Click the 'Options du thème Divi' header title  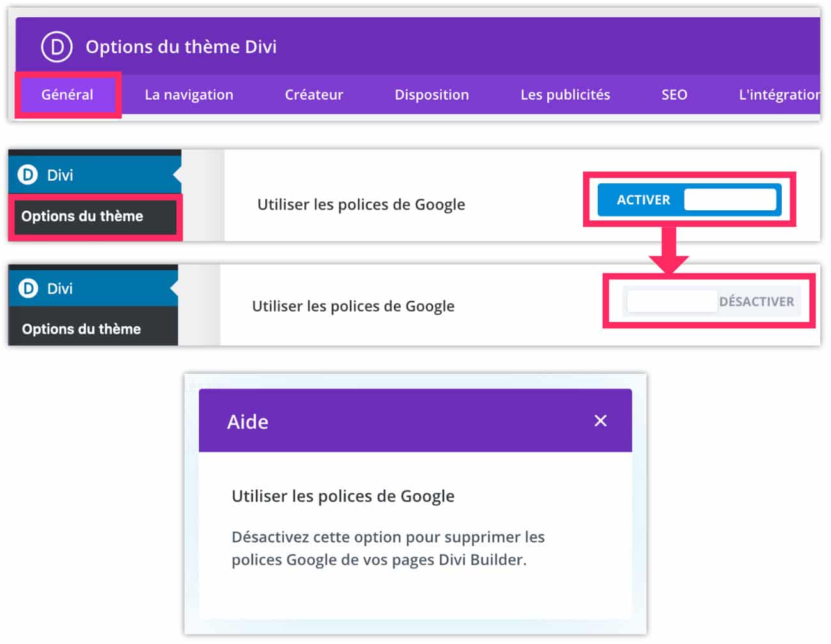tap(181, 47)
